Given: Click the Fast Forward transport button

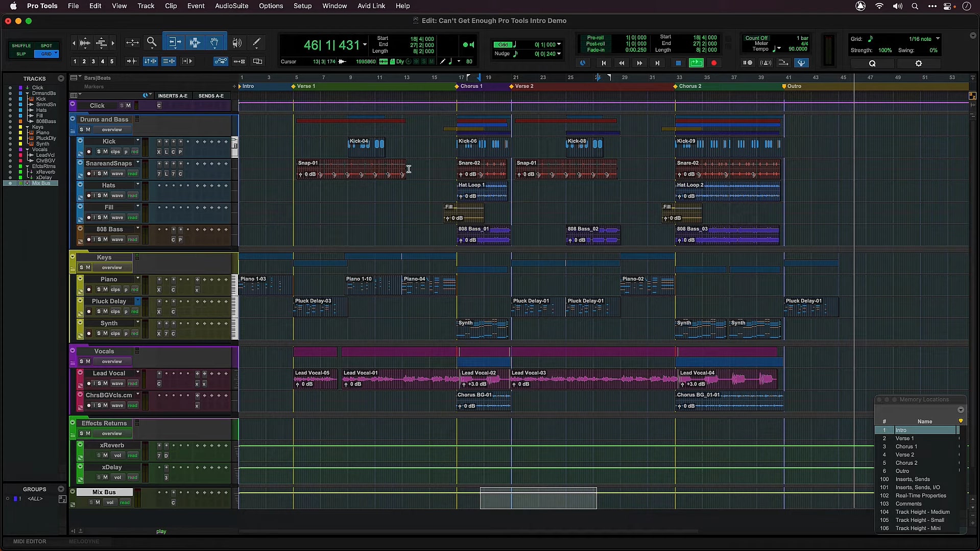Looking at the screenshot, I should pos(639,63).
